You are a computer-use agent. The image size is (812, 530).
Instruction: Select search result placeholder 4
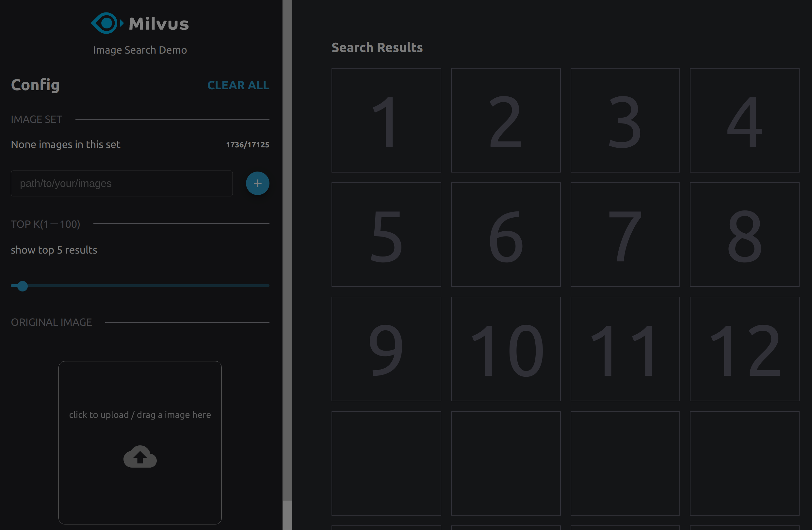coord(744,121)
